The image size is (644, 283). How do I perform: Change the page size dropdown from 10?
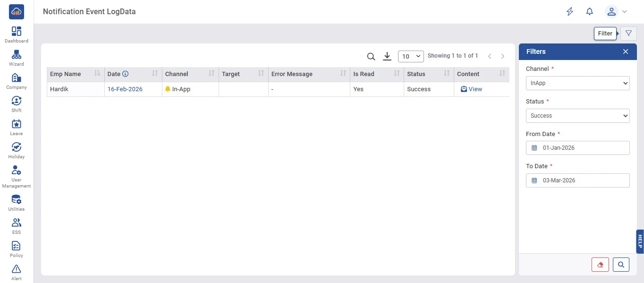(411, 57)
